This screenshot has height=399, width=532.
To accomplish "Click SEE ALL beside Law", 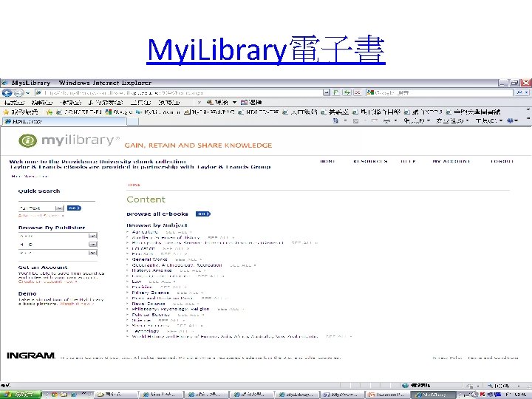I will [162, 282].
